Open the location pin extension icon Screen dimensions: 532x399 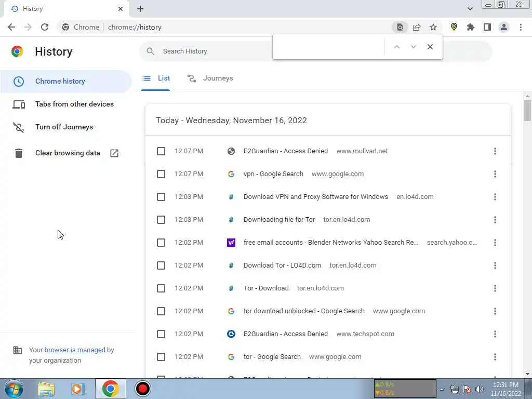454,27
